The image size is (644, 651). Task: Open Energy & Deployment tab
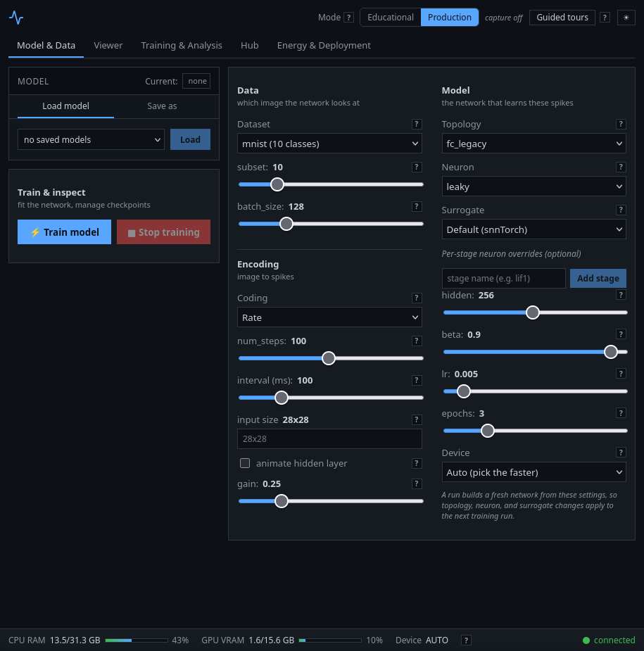pyautogui.click(x=324, y=45)
